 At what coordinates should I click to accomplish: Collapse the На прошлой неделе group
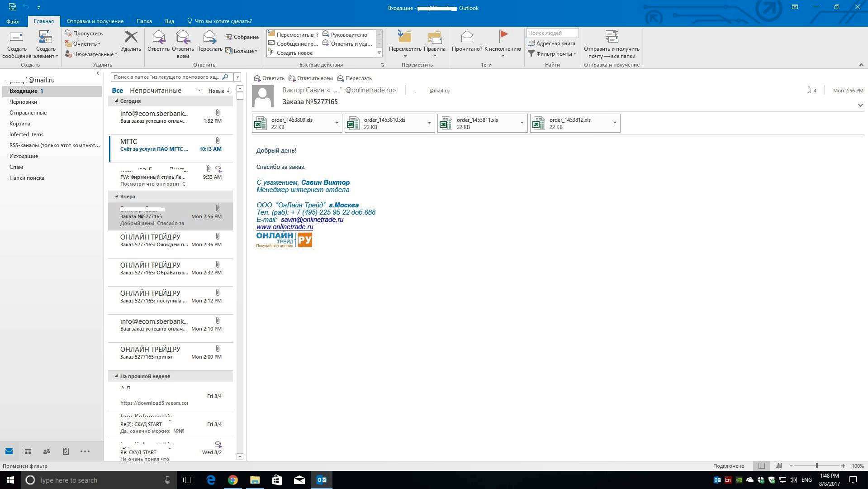pos(116,376)
